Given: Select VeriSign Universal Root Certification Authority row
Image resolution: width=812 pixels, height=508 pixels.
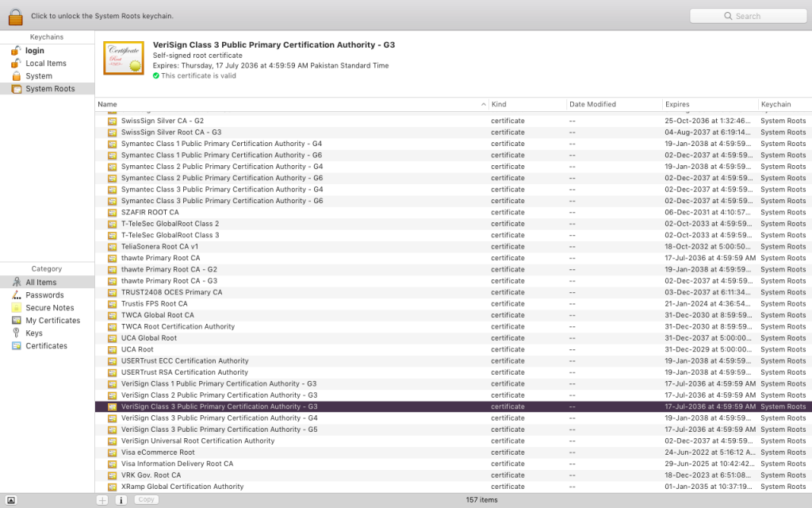Looking at the screenshot, I should coord(454,441).
